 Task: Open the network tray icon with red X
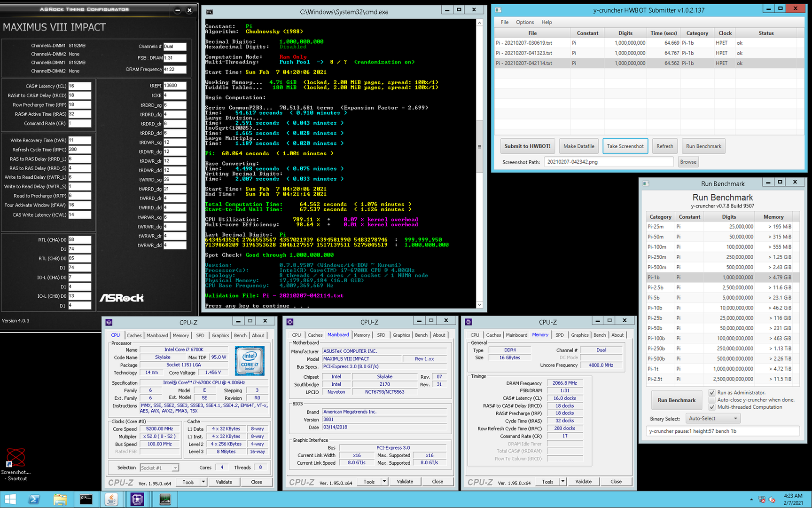pyautogui.click(x=762, y=500)
